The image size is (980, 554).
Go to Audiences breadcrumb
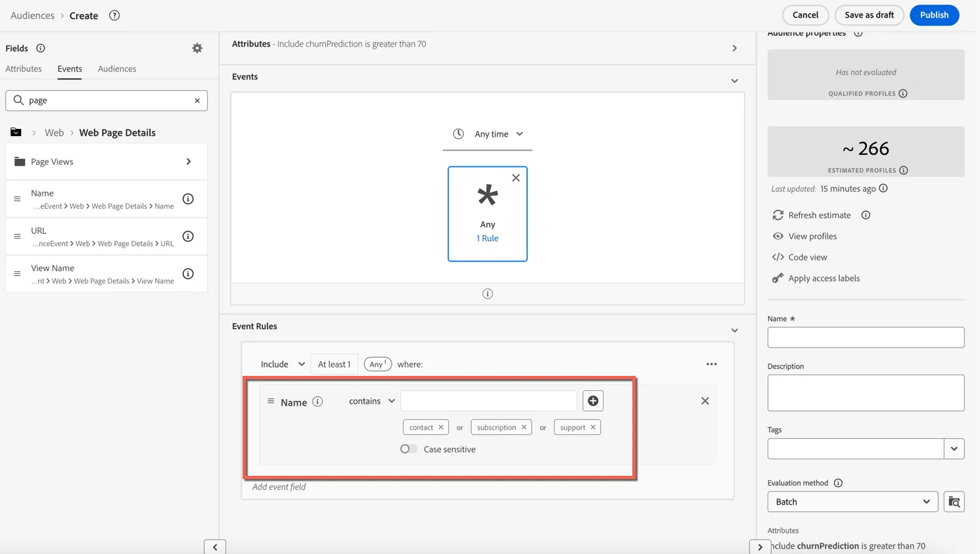[32, 15]
